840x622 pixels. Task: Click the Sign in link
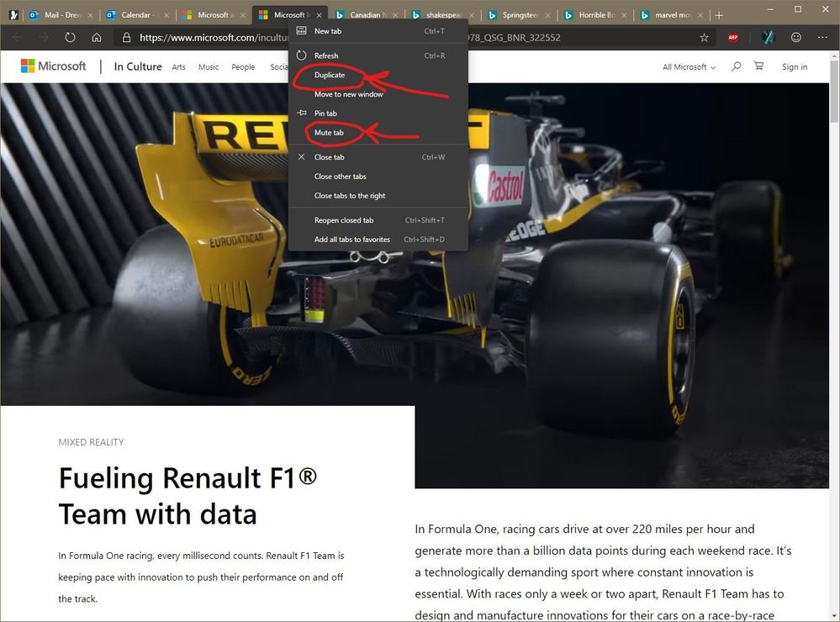pyautogui.click(x=795, y=67)
